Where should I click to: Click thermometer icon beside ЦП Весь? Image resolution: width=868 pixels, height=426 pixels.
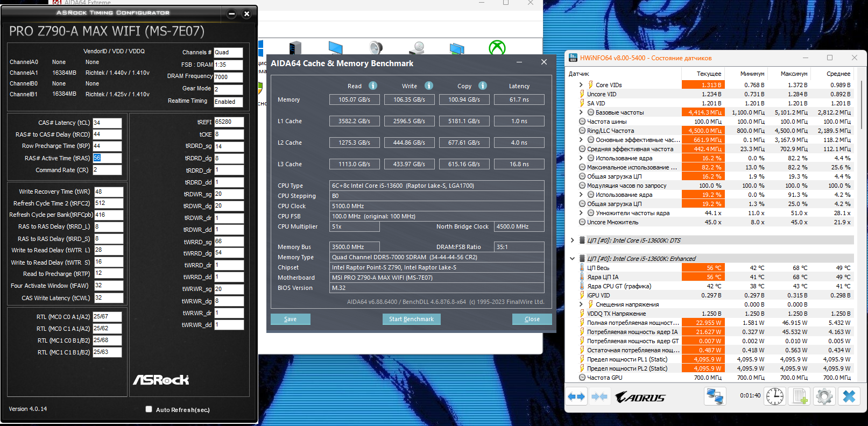[582, 268]
